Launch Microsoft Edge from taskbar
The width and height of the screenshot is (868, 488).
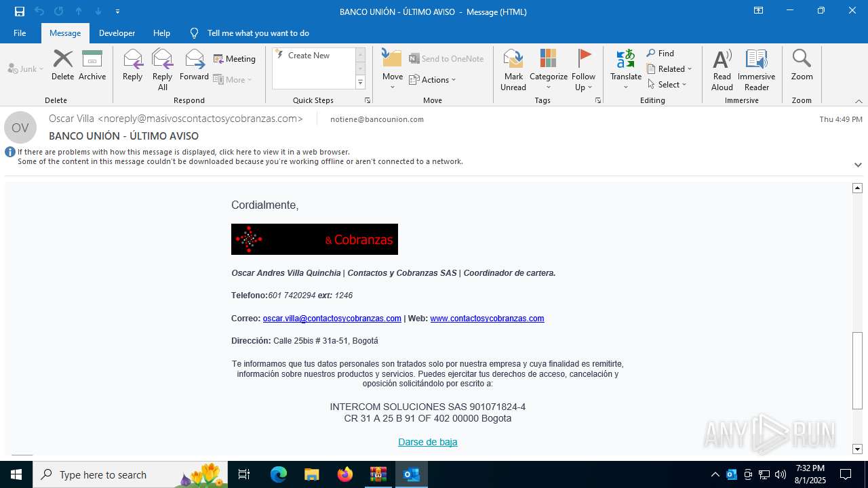pos(279,474)
